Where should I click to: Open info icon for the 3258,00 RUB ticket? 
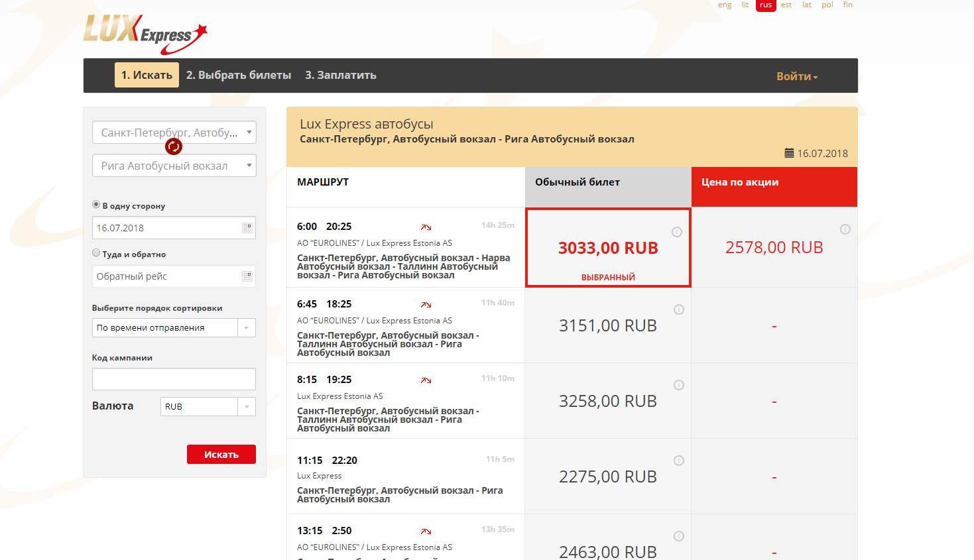click(x=679, y=385)
